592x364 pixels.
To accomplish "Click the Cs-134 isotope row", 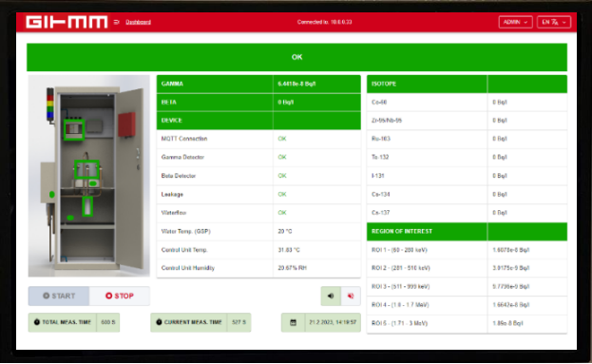I will [467, 194].
